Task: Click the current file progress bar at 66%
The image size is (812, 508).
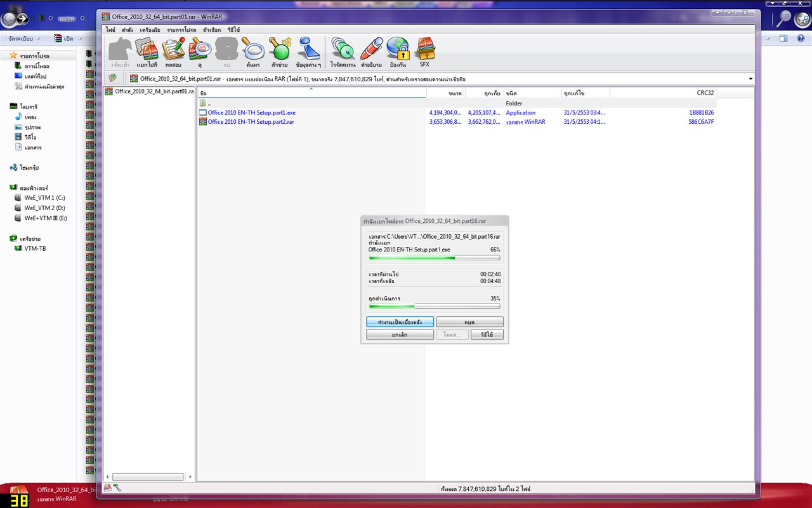Action: coord(435,258)
